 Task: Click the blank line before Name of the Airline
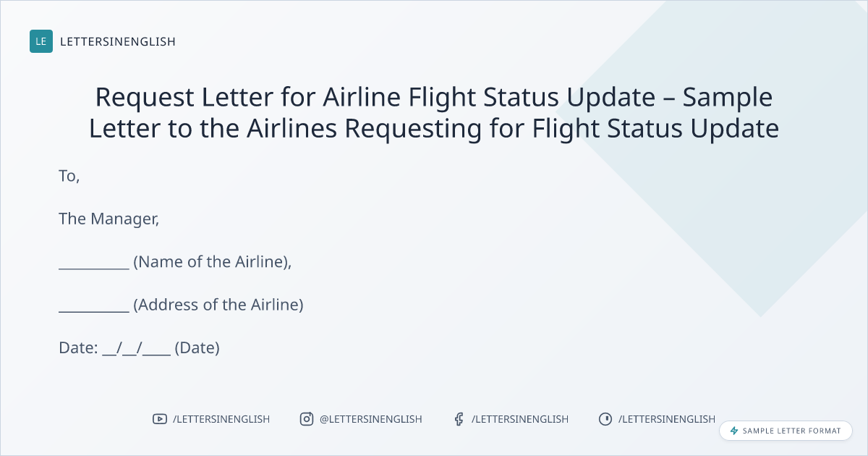93,264
